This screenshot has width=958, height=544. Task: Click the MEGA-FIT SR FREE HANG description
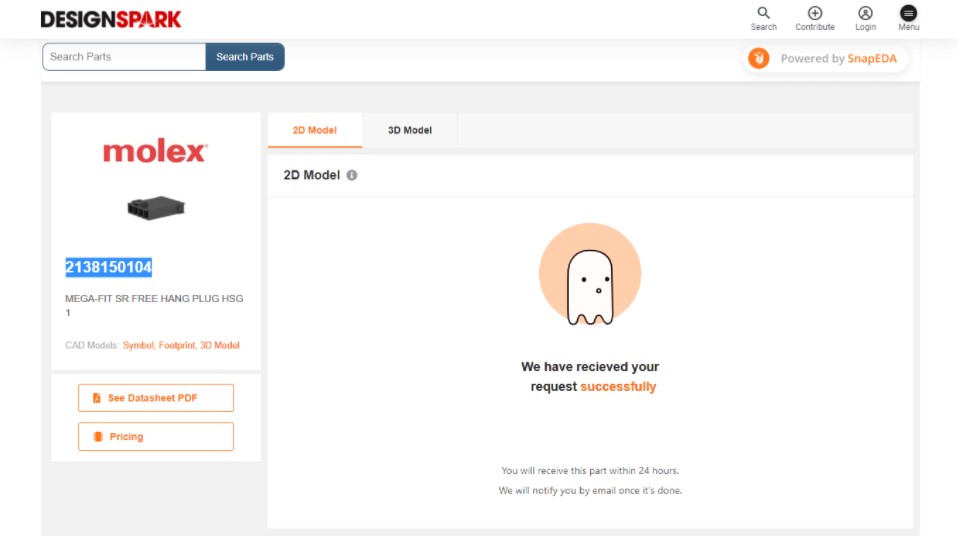[154, 305]
